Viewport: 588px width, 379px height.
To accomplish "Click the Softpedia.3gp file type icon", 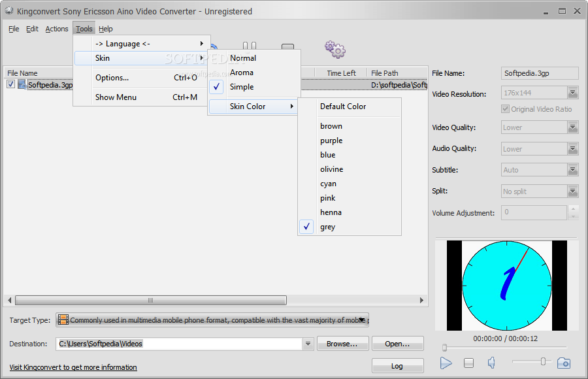I will tap(22, 84).
